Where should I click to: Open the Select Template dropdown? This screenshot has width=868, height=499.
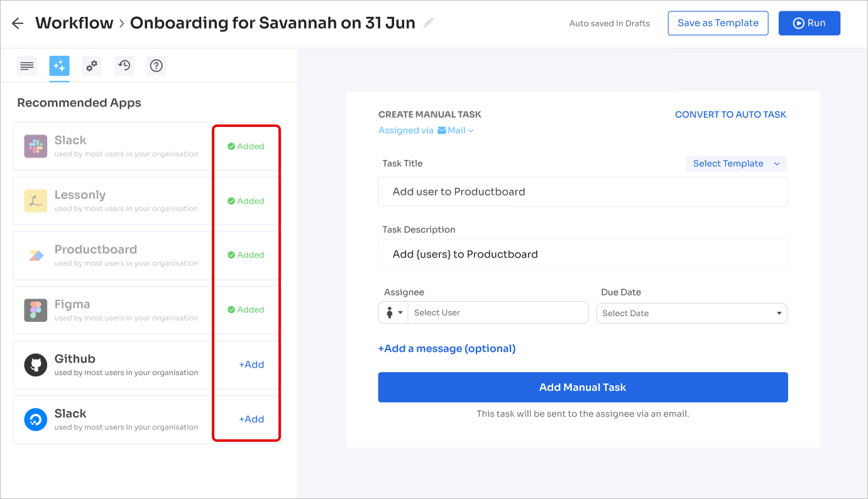[x=736, y=163]
